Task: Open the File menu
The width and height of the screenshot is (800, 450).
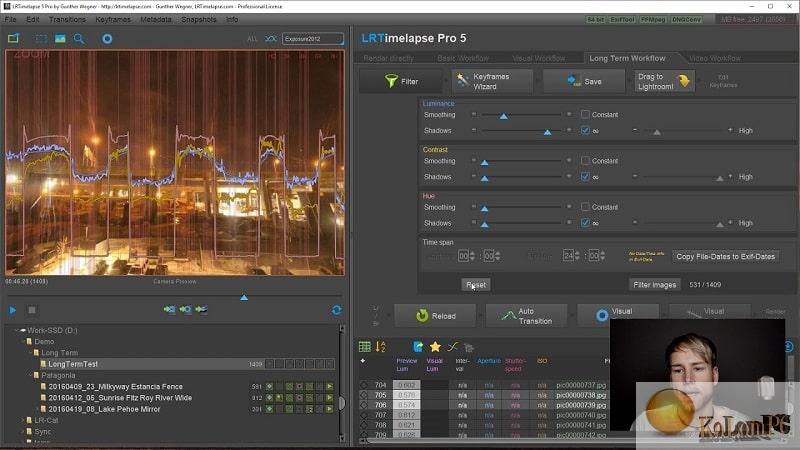Action: (11, 19)
